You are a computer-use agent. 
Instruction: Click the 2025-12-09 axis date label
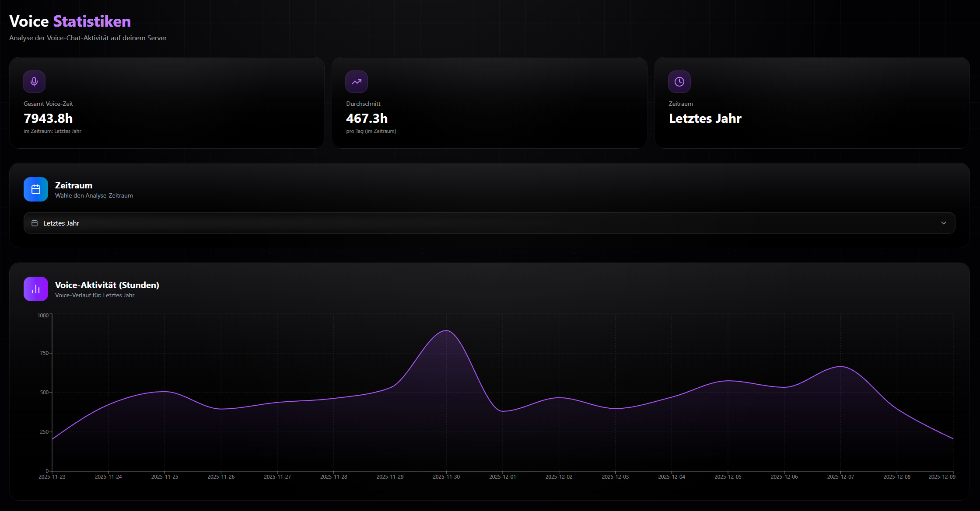pos(942,477)
